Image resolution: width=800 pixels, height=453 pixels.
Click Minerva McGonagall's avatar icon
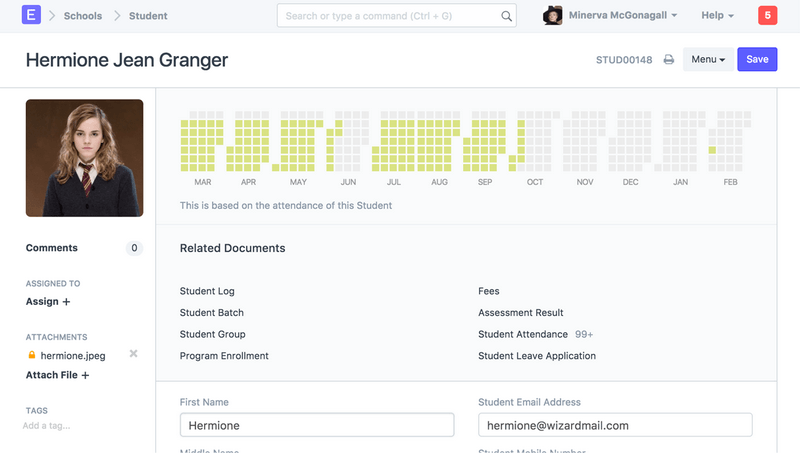[x=552, y=16]
